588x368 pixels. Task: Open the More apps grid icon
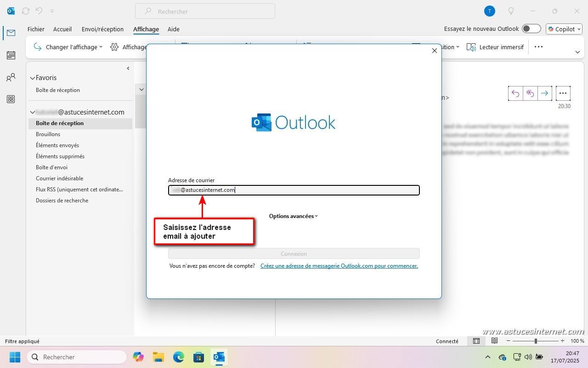(11, 99)
